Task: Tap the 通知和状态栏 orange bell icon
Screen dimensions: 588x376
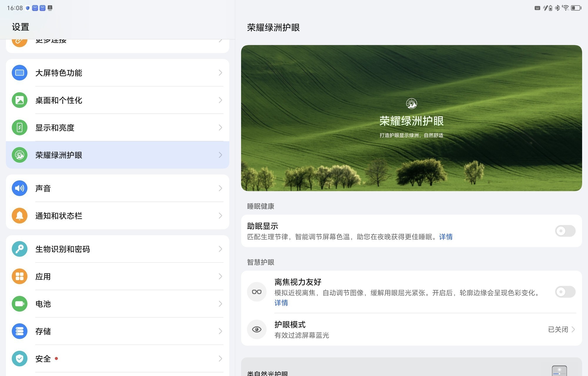Action: pos(19,216)
